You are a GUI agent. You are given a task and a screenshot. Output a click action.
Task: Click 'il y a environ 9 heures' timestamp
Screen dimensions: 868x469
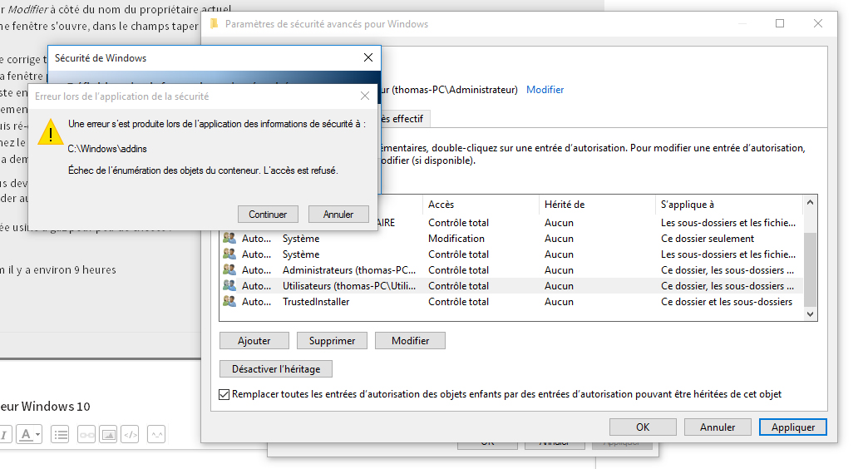pos(62,269)
